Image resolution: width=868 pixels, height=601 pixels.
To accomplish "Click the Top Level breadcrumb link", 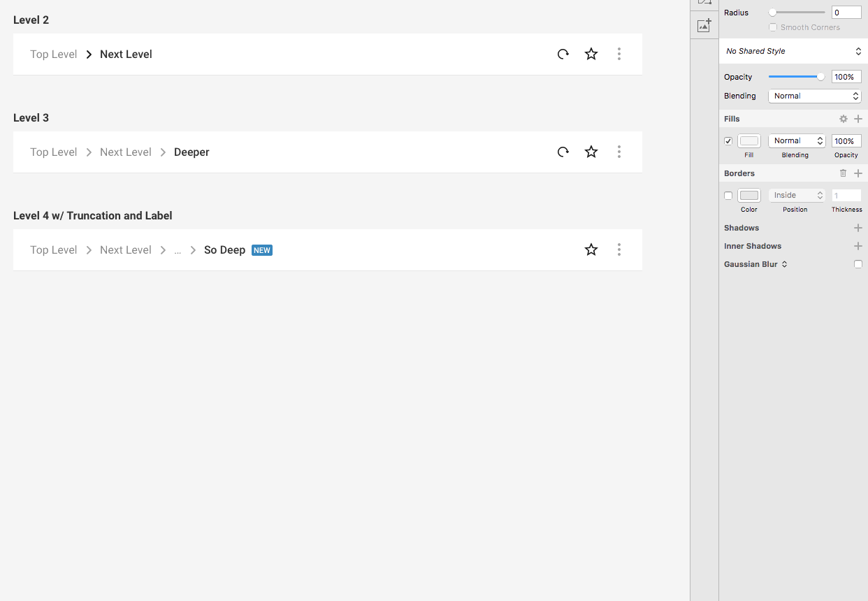I will 53,54.
